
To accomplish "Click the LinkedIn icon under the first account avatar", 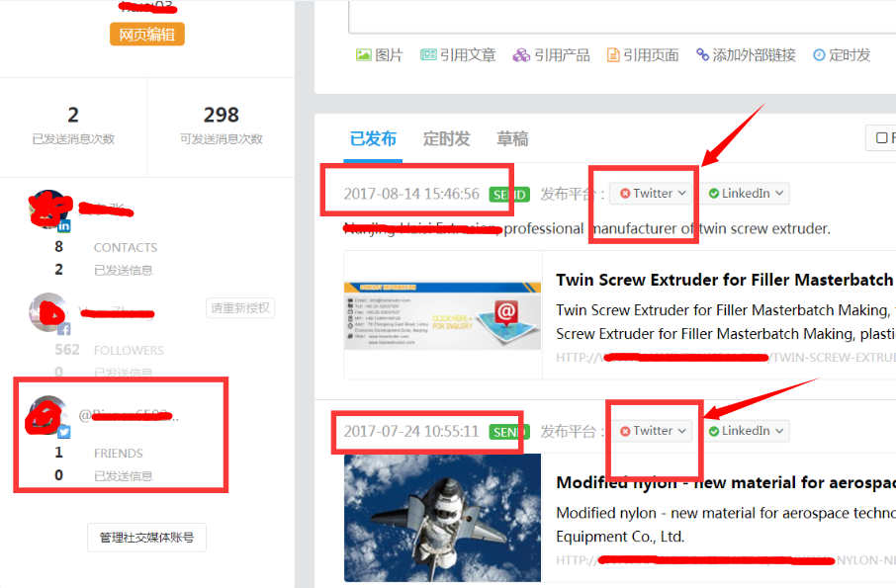I will pos(64,227).
